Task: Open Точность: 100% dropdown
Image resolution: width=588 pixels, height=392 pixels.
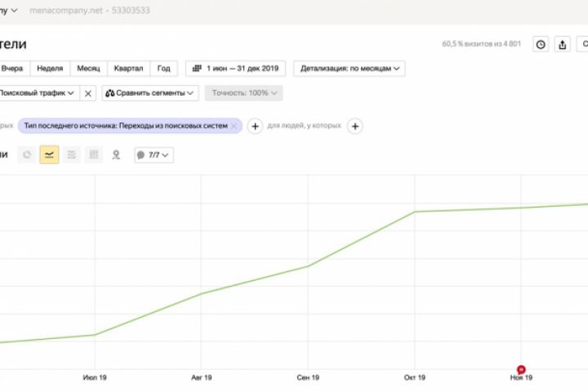Action: click(243, 93)
